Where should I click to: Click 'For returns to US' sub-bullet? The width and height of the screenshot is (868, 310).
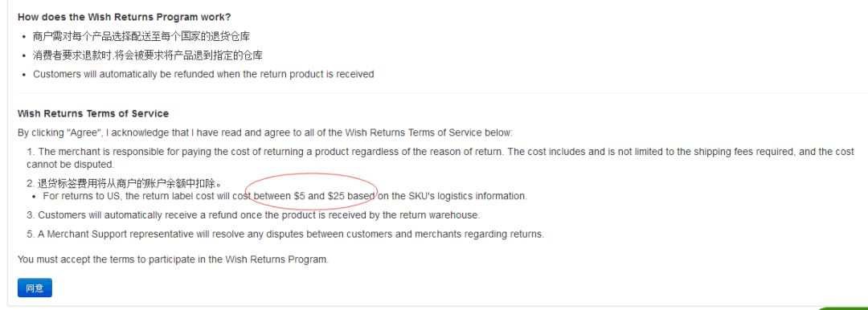tap(285, 196)
